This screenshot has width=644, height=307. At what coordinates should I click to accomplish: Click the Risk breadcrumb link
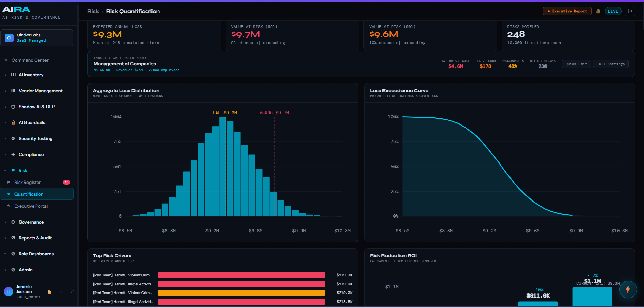[93, 11]
